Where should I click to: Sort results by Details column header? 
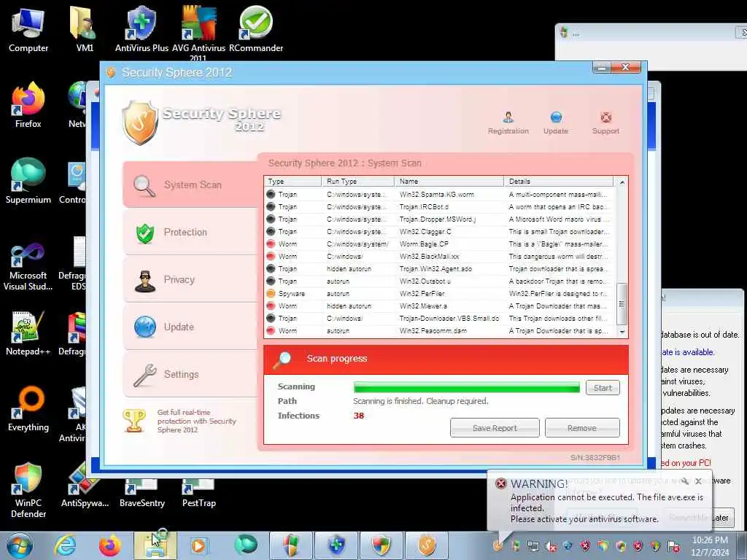coord(558,182)
